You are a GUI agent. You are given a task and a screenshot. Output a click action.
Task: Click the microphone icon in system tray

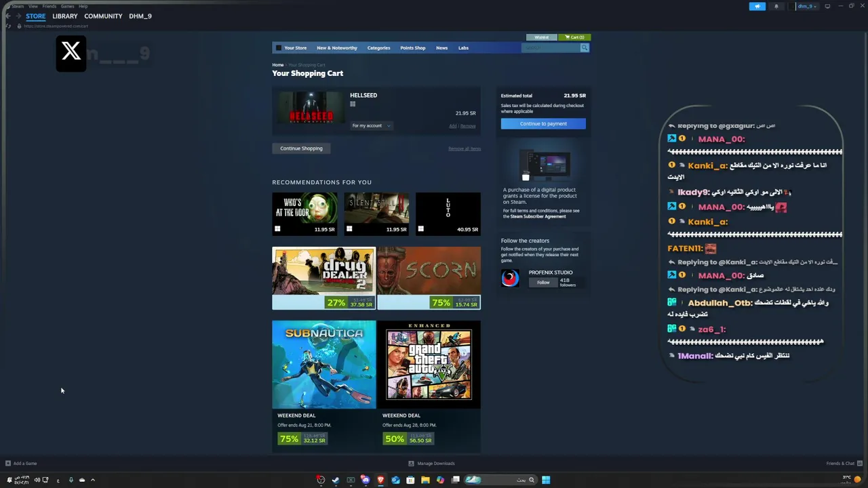pos(71,480)
